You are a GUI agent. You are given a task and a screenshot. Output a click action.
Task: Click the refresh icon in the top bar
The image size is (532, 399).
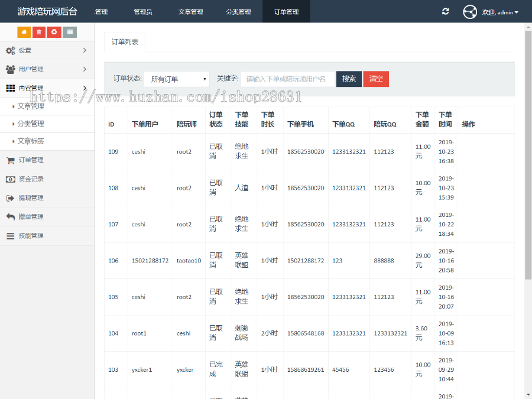click(x=445, y=11)
